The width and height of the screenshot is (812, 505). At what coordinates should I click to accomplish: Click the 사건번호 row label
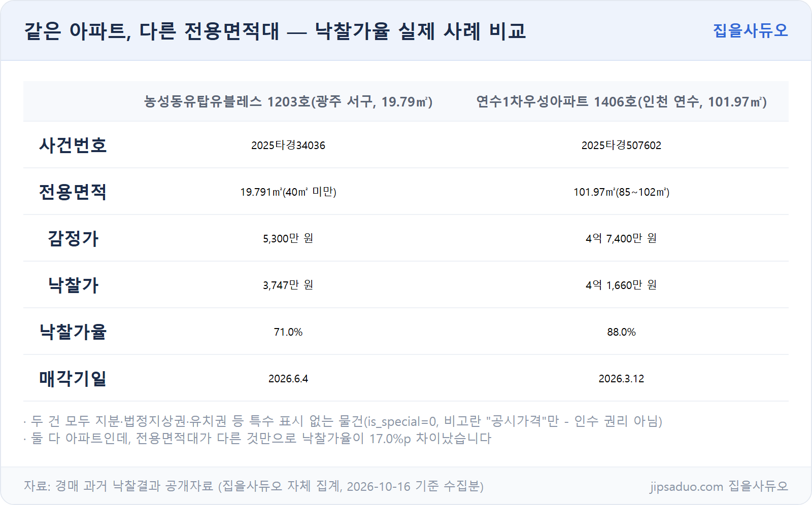click(73, 146)
